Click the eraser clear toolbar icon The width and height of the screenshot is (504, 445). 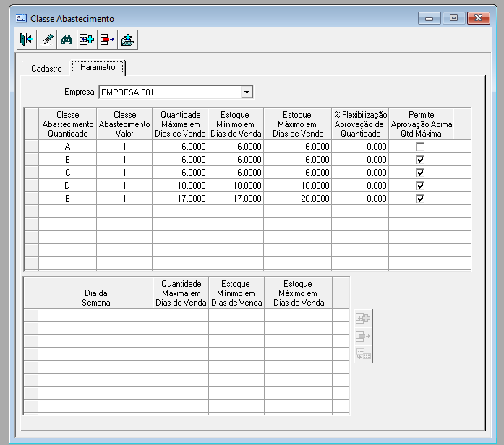[47, 40]
